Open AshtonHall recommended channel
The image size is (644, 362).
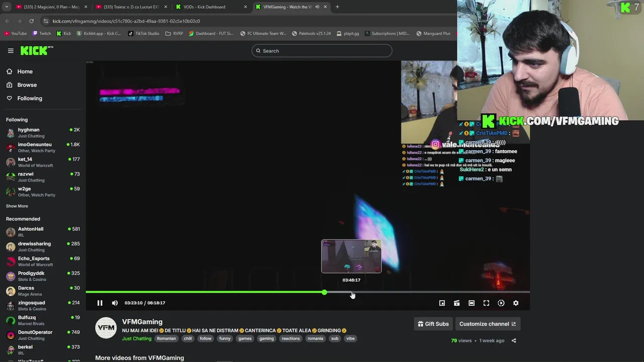[x=43, y=232]
